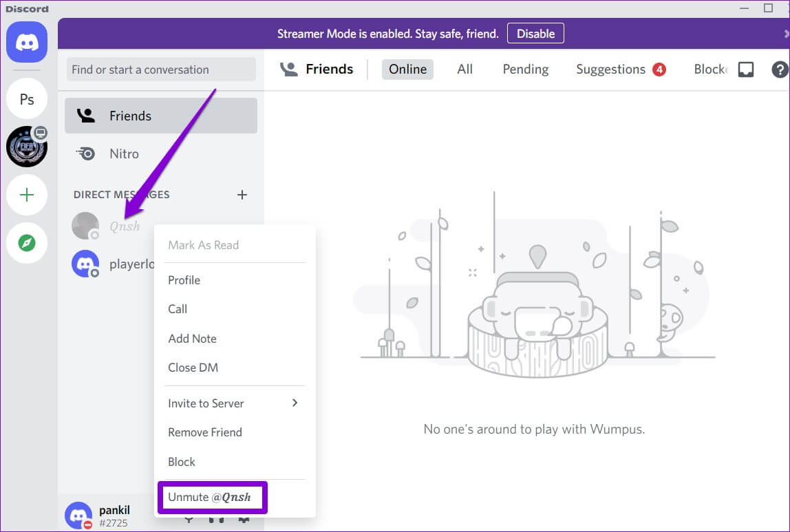
Task: Choose Add Note in context menu
Action: pos(235,339)
